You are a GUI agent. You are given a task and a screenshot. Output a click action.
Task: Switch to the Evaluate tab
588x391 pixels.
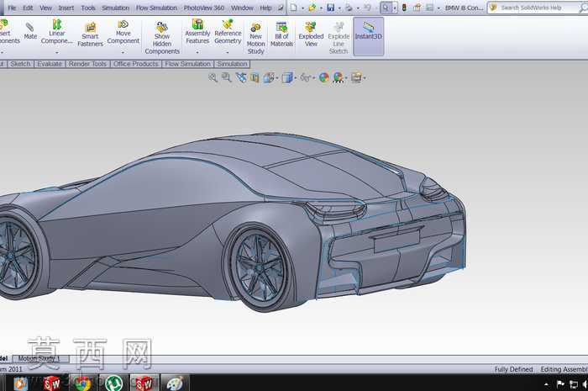click(50, 64)
